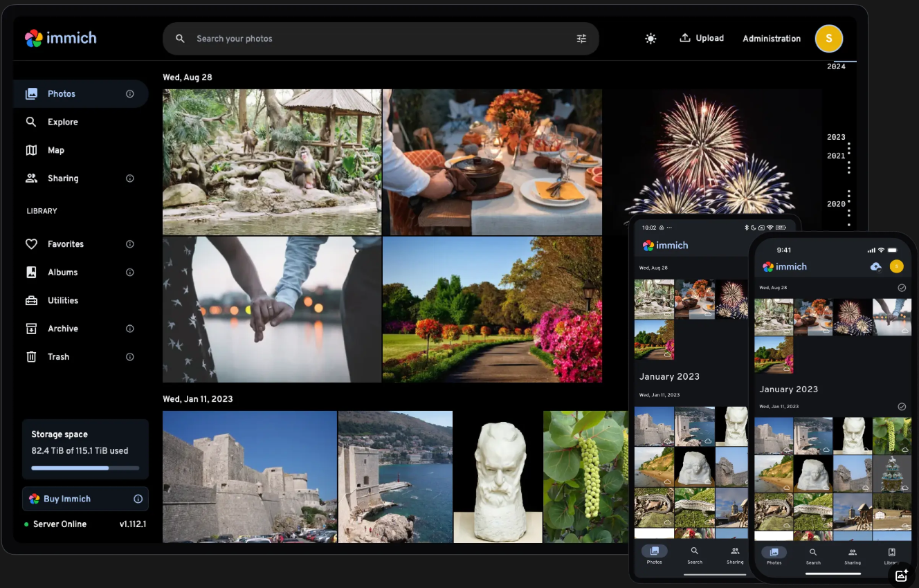The image size is (919, 588).
Task: Open Map in the sidebar
Action: click(x=81, y=150)
